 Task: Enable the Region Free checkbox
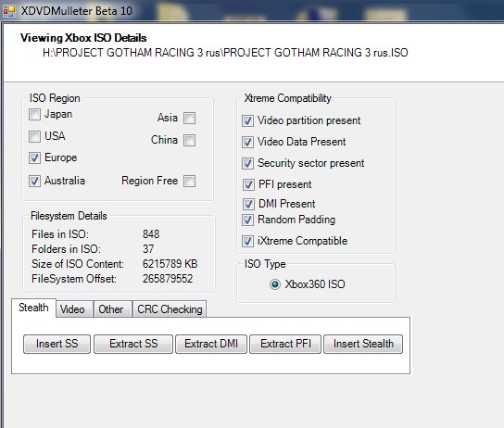click(189, 181)
